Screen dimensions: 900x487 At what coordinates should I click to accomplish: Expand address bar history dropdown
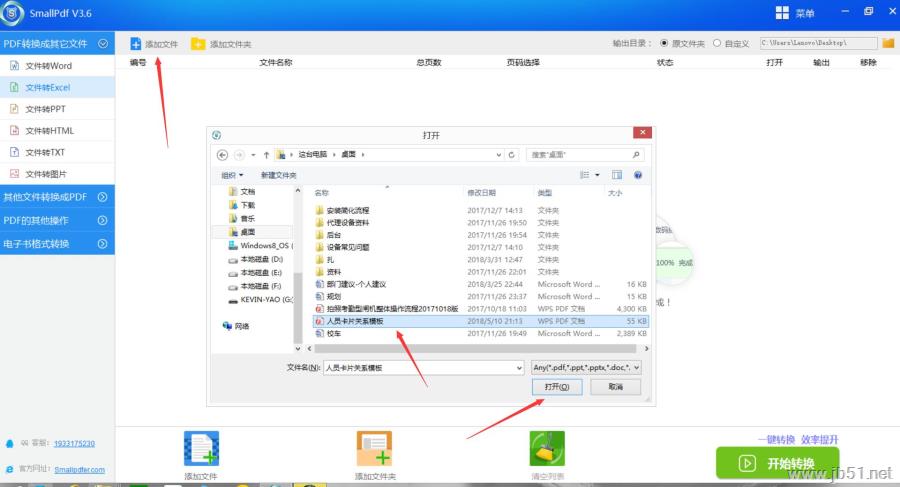(498, 155)
